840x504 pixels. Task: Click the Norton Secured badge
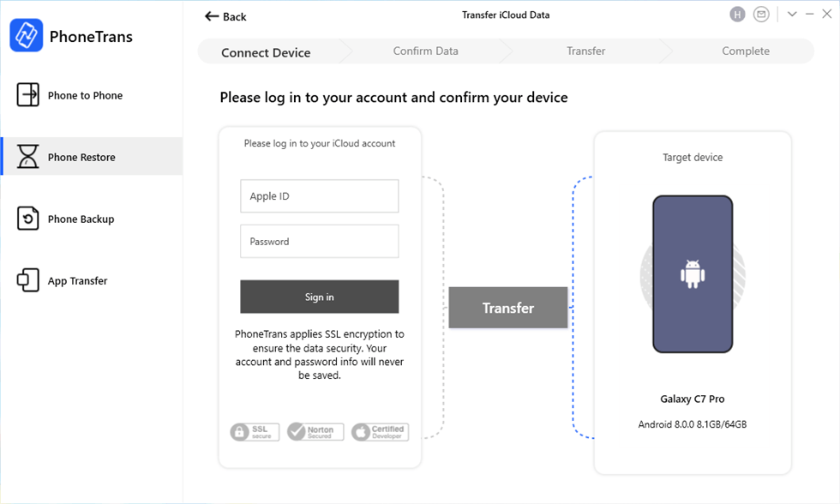(315, 432)
